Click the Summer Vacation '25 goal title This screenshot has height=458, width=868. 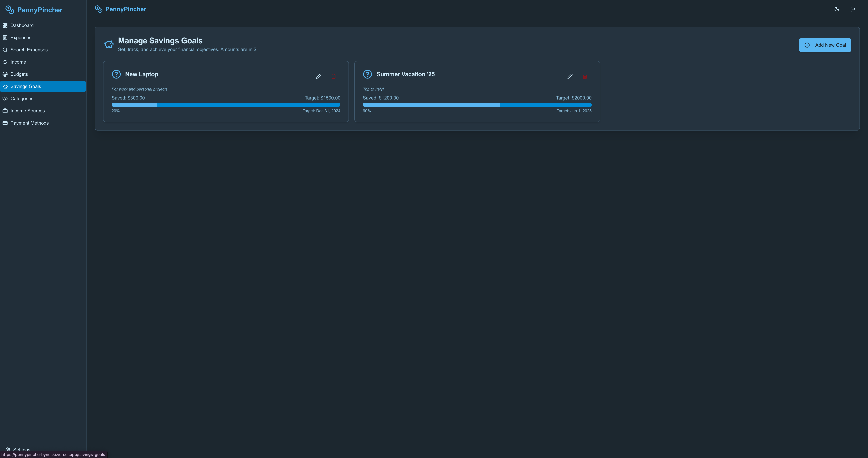[405, 74]
